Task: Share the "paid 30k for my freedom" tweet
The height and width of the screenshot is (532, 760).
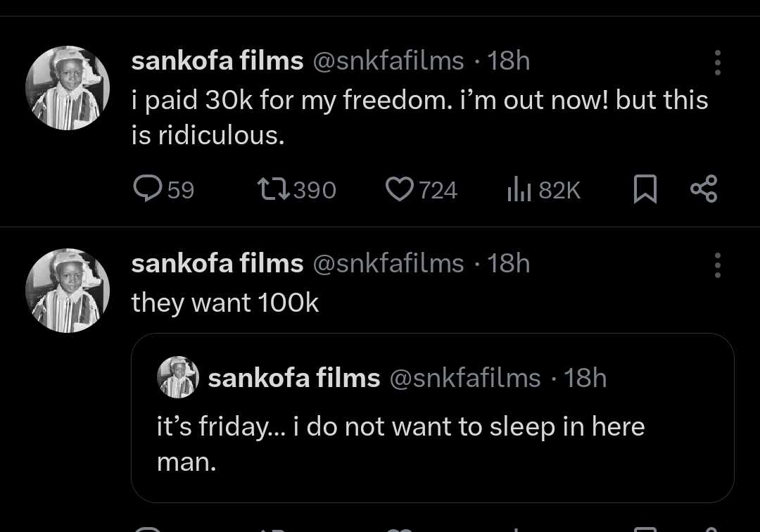Action: tap(703, 189)
